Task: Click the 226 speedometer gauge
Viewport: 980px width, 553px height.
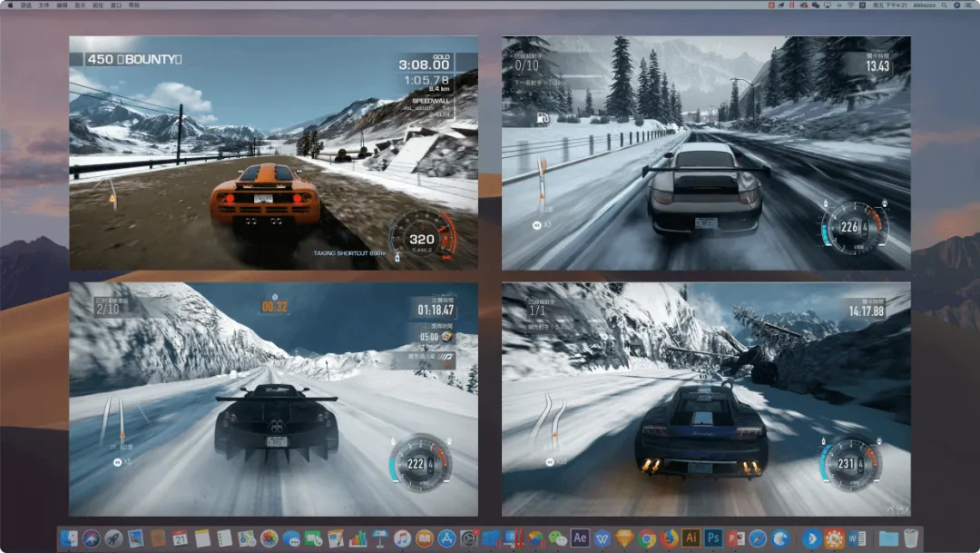Action: (x=855, y=228)
